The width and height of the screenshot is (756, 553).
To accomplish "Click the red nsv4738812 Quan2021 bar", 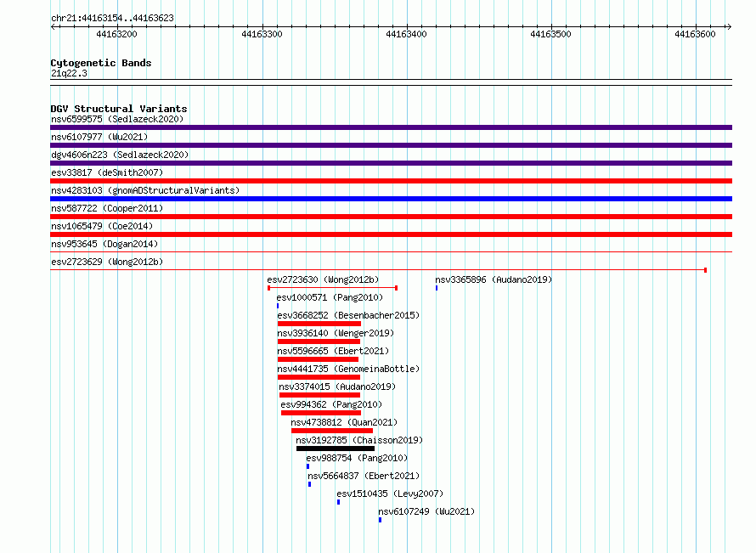I will click(332, 431).
